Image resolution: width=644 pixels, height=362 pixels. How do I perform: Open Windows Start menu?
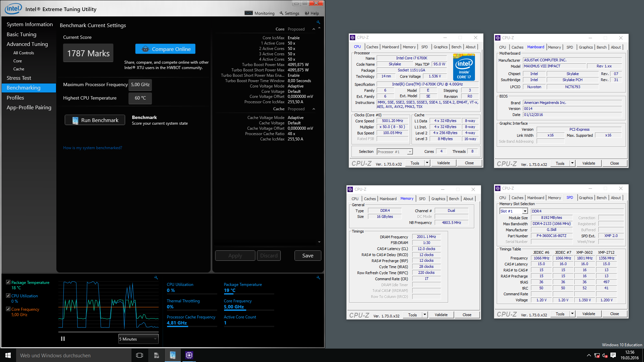pos(8,355)
